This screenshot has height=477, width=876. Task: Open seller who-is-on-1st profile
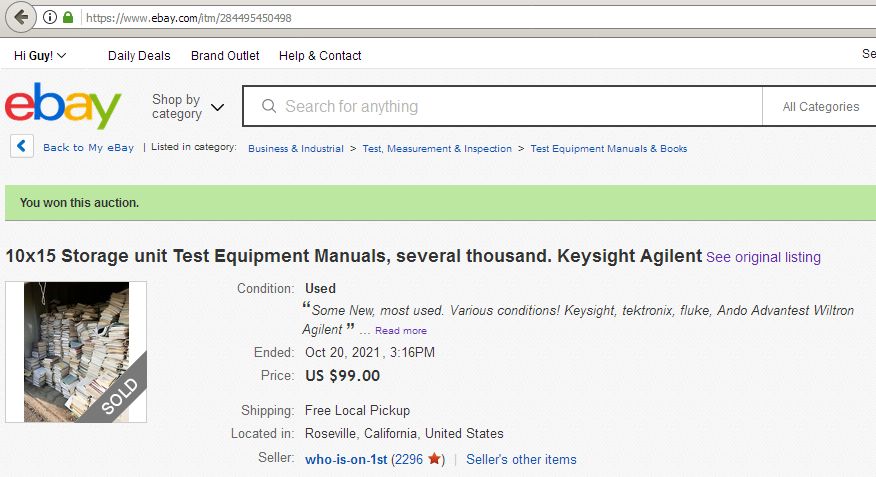click(346, 459)
